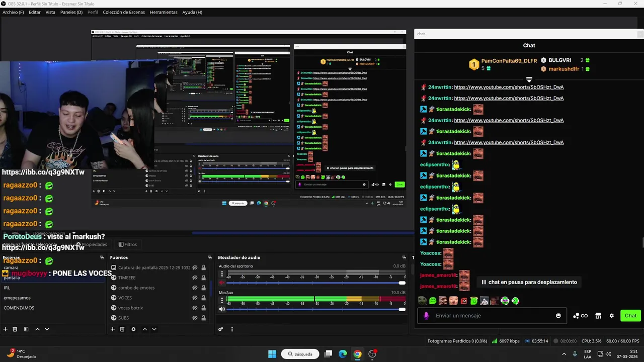Unlock the VOCES source
Image resolution: width=644 pixels, height=362 pixels.
click(203, 298)
